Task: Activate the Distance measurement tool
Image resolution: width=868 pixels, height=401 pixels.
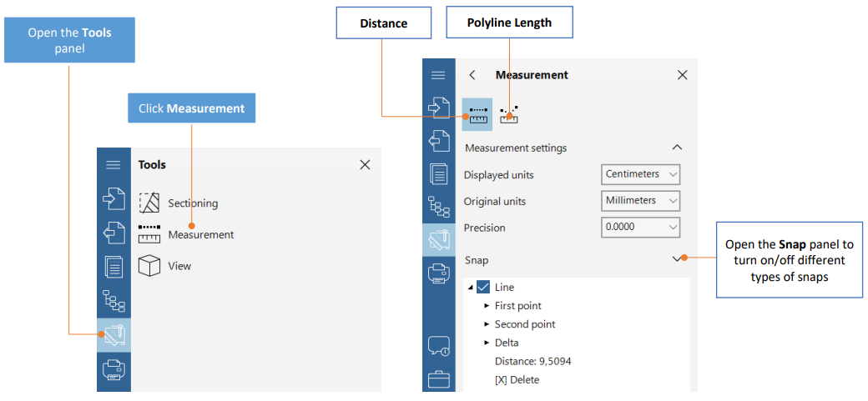Action: tap(477, 114)
